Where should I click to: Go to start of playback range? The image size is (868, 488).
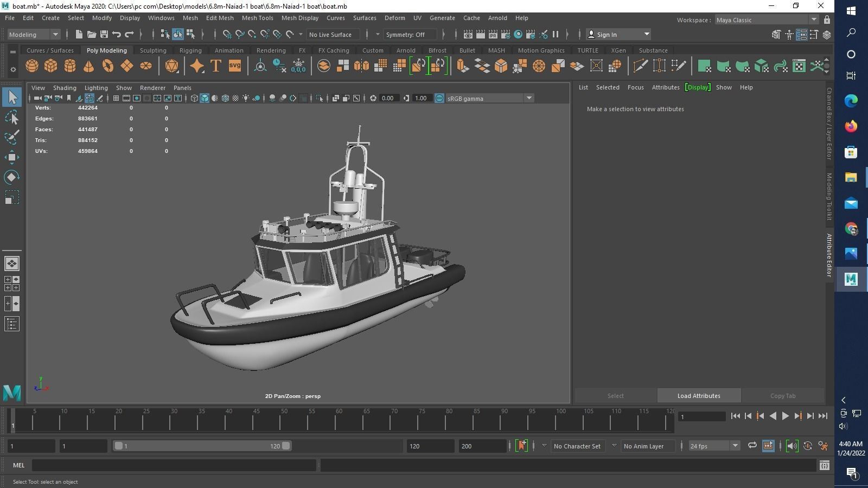point(736,416)
